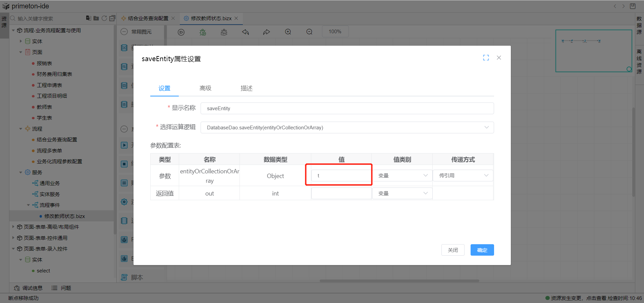
Task: Click the redo arrow icon
Action: (267, 32)
